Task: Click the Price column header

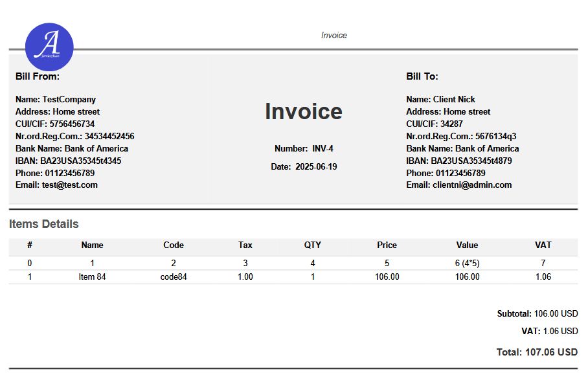Action: [387, 245]
